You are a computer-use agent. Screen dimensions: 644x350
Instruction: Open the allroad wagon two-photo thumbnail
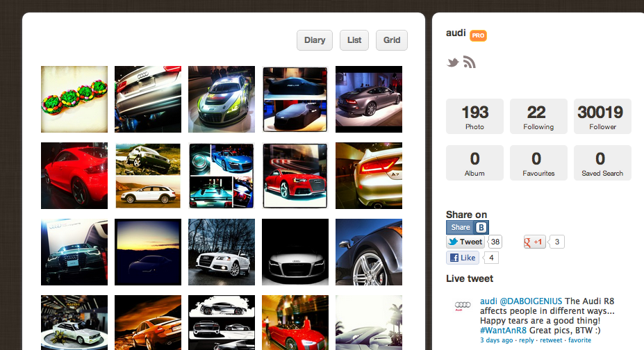148,176
